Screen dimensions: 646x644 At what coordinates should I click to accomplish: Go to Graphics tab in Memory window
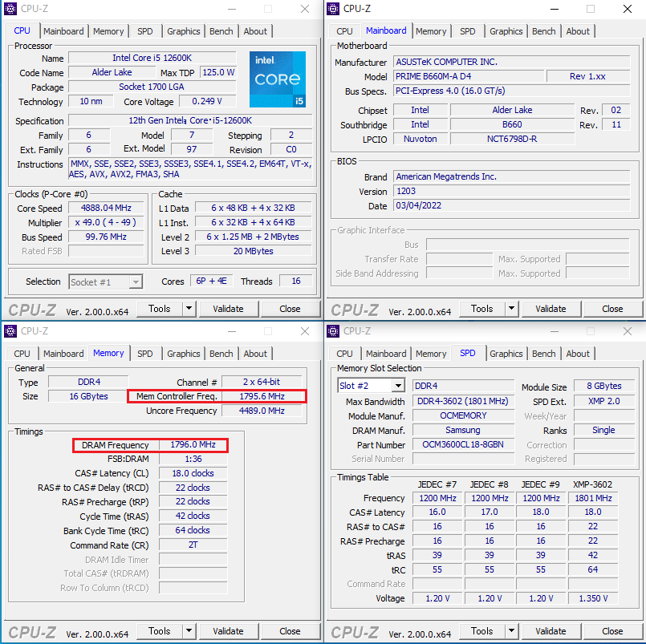tap(183, 354)
